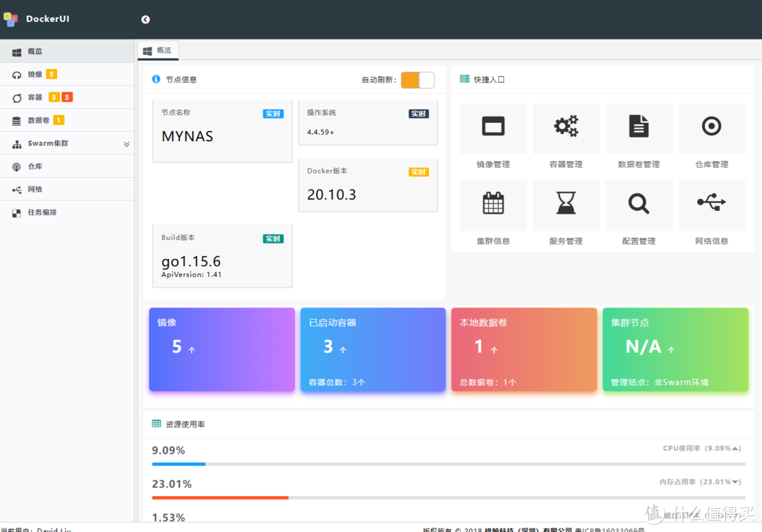This screenshot has height=532, width=762.
Task: Click the 镜像管理 shortcut label
Action: pyautogui.click(x=492, y=164)
